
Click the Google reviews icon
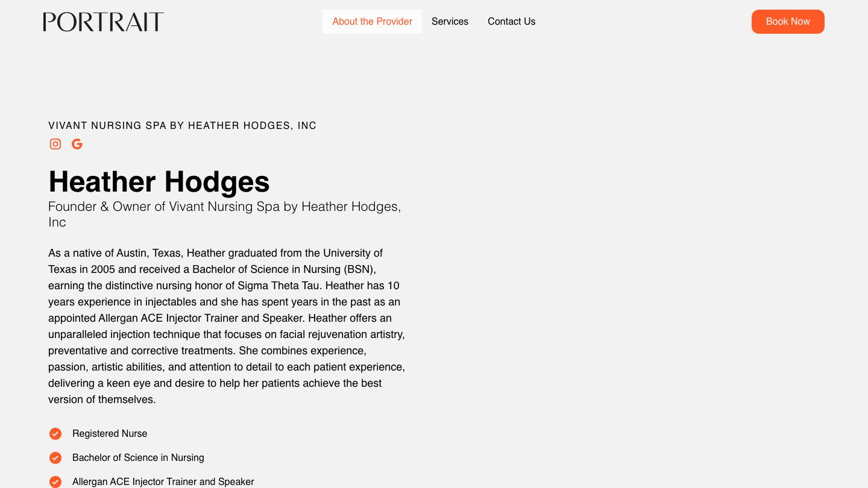point(77,144)
